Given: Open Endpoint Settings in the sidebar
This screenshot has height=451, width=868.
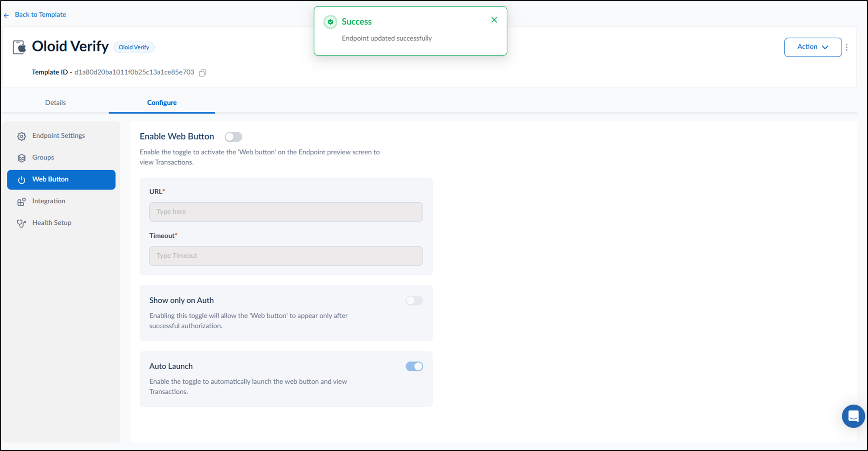Looking at the screenshot, I should point(61,136).
